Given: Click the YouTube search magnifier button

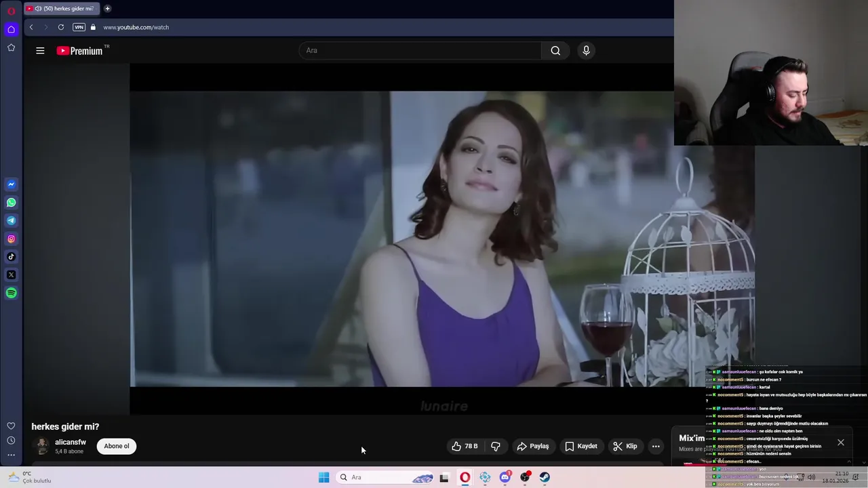Looking at the screenshot, I should click(555, 50).
